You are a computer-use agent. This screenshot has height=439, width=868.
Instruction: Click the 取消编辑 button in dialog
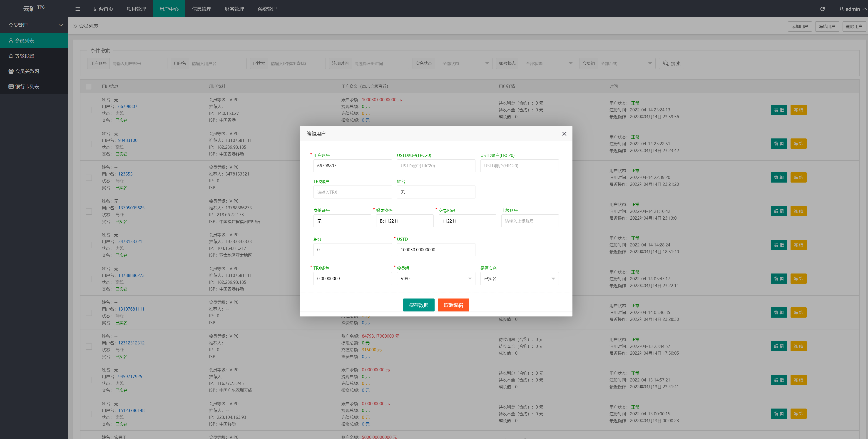(453, 305)
